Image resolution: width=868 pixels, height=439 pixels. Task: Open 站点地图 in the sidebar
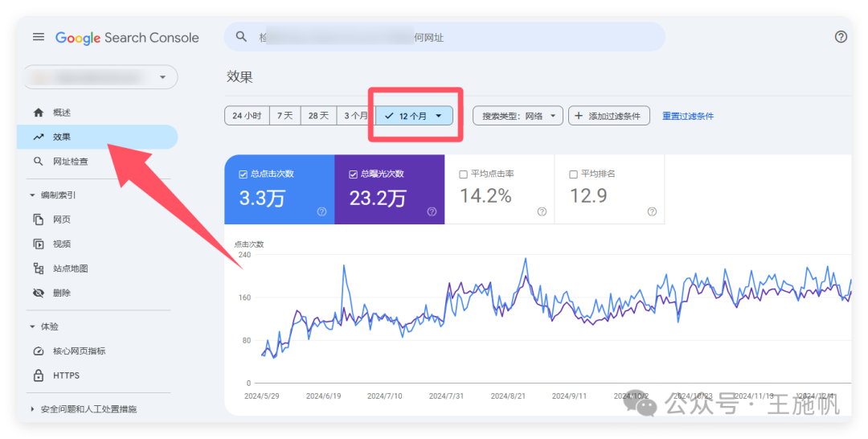pyautogui.click(x=97, y=269)
